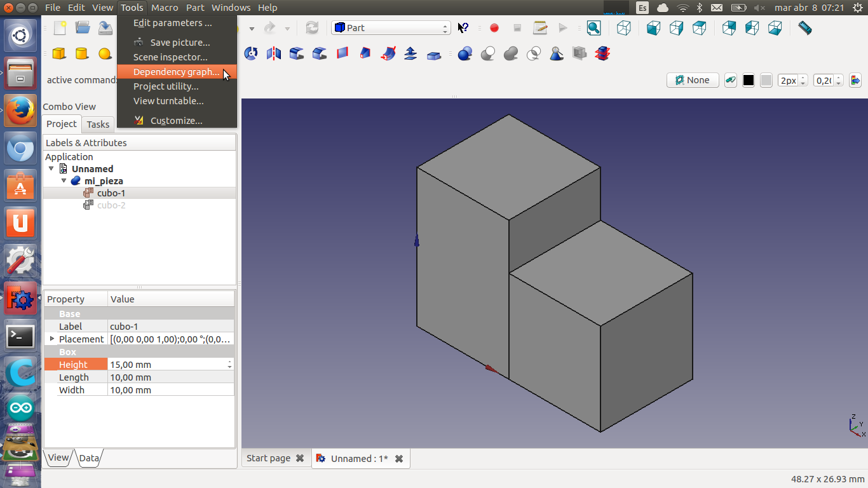This screenshot has height=488, width=868.
Task: Open the measure distance ruler tool
Action: point(804,28)
